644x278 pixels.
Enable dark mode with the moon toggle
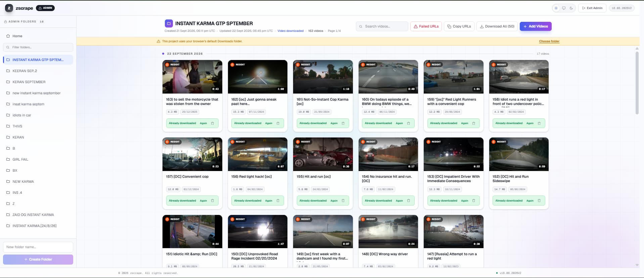pos(571,8)
